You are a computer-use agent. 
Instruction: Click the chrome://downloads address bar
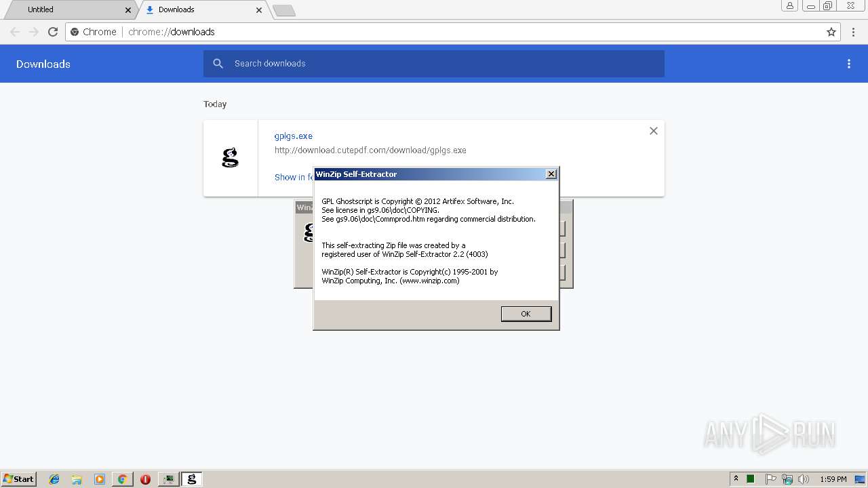(x=453, y=32)
